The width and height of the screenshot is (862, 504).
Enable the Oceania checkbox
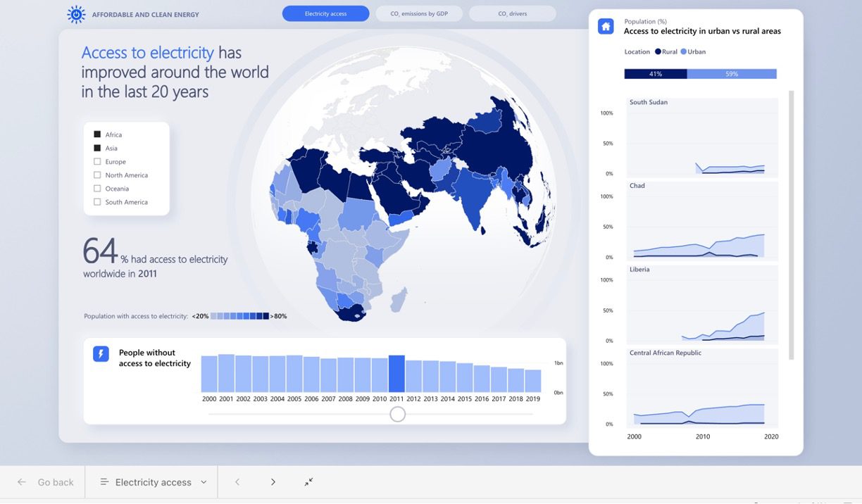[97, 188]
